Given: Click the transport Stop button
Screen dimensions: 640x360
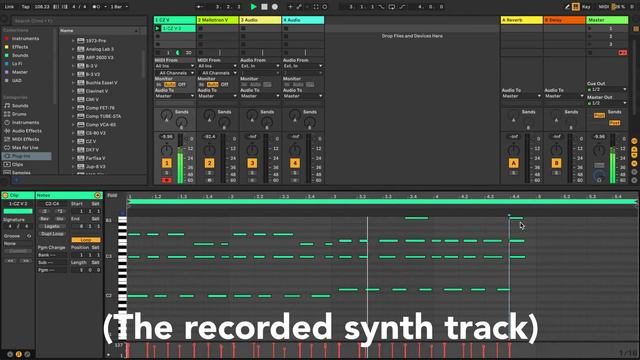Looking at the screenshot, I should (x=264, y=7).
